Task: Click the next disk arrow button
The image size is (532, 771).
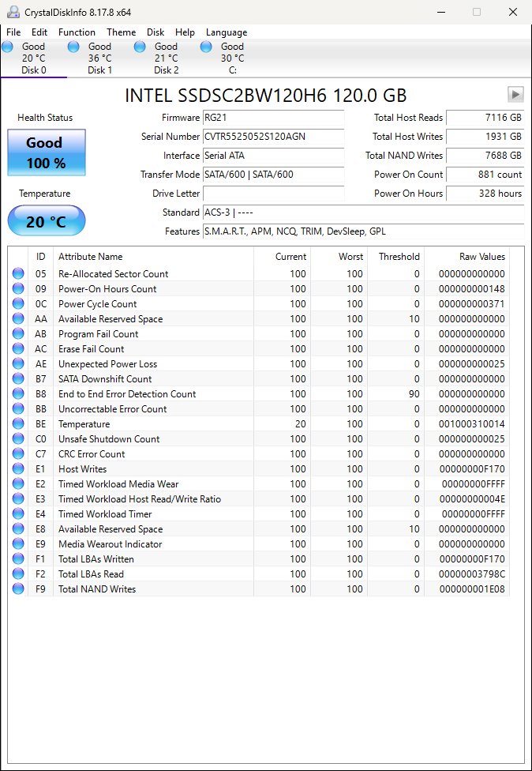Action: (x=515, y=94)
